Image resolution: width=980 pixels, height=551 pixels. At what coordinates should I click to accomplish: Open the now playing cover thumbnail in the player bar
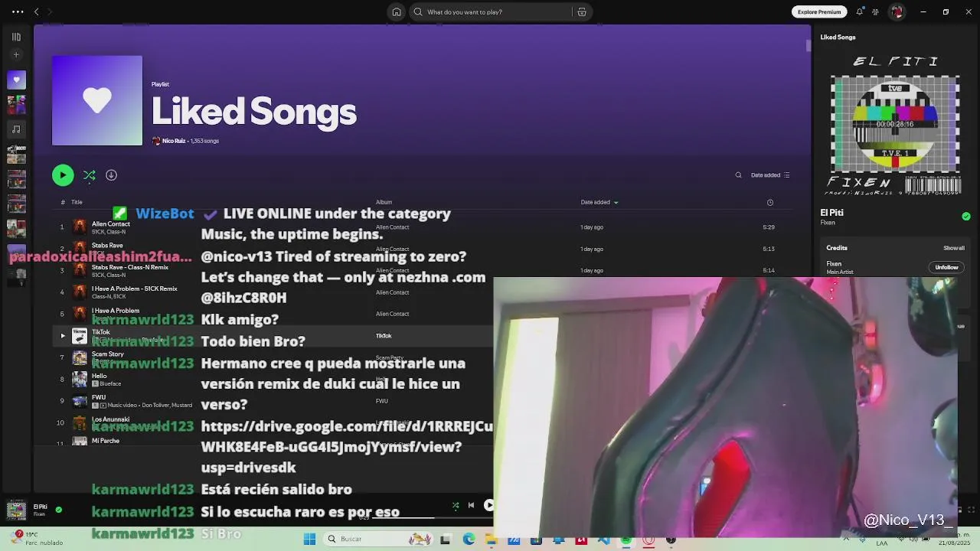16,510
